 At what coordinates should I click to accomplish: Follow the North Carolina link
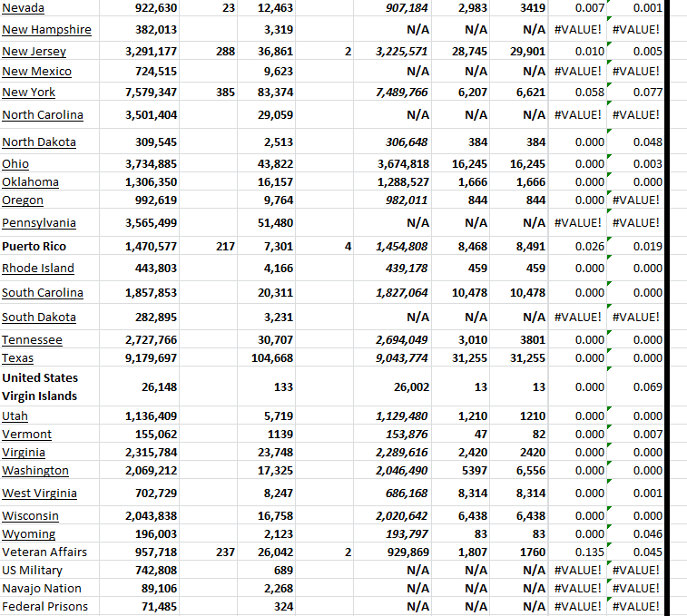[x=43, y=114]
